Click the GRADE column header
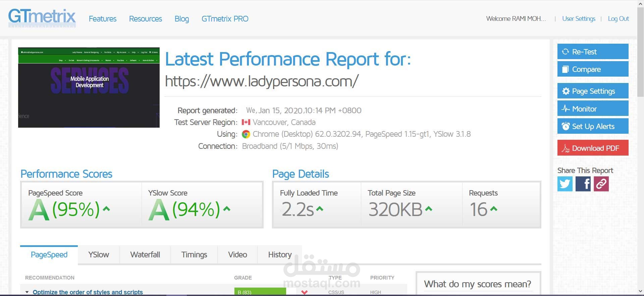The height and width of the screenshot is (296, 644). 243,278
